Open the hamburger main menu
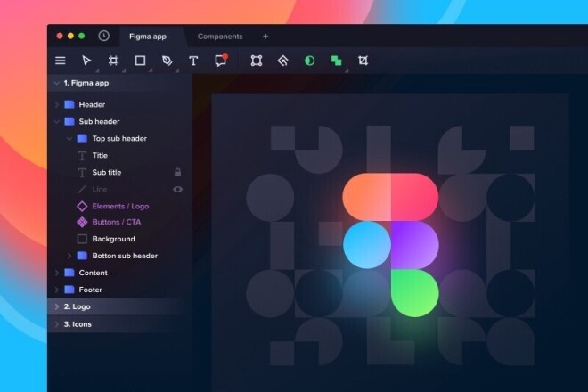Image resolution: width=588 pixels, height=392 pixels. pyautogui.click(x=61, y=61)
